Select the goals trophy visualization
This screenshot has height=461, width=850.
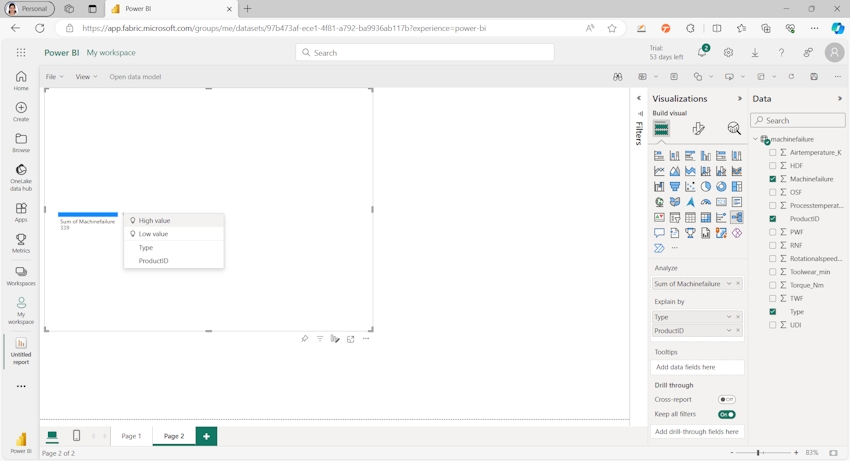click(x=690, y=233)
